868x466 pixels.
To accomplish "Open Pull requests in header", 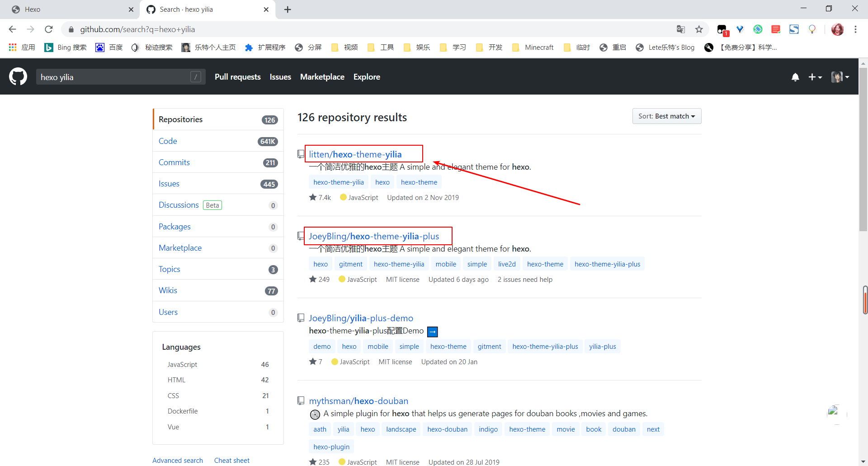I will point(237,77).
